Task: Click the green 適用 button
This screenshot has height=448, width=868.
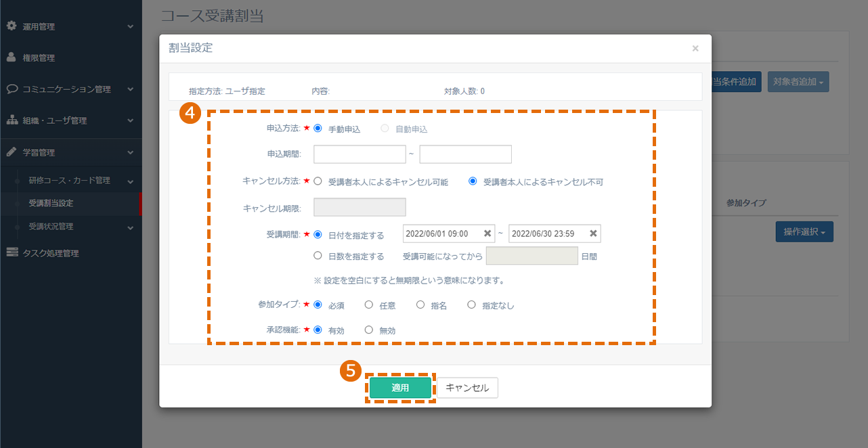Action: coord(400,388)
